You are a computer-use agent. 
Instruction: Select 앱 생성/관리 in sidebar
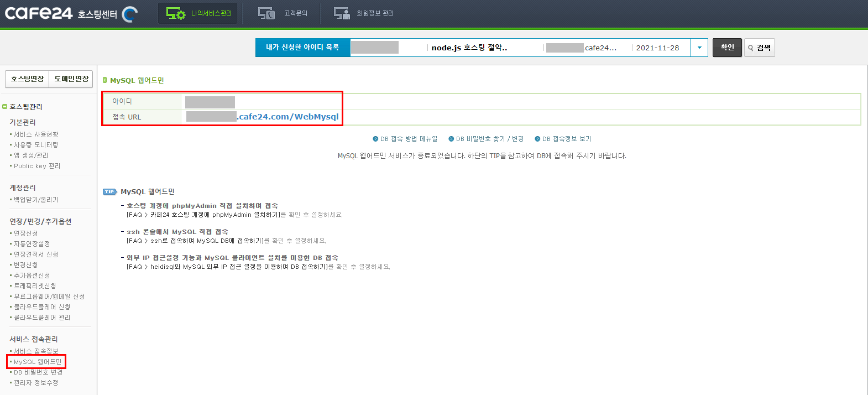31,155
